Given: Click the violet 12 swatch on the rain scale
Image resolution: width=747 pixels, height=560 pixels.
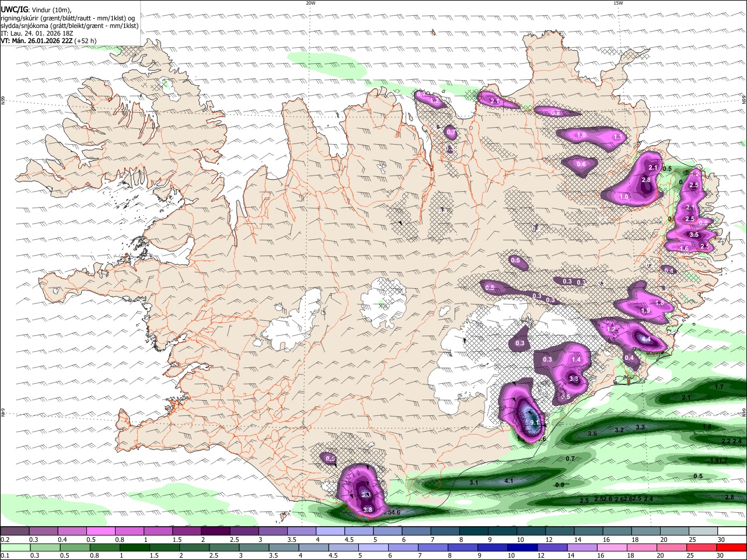Looking at the screenshot, I should click(x=553, y=547).
